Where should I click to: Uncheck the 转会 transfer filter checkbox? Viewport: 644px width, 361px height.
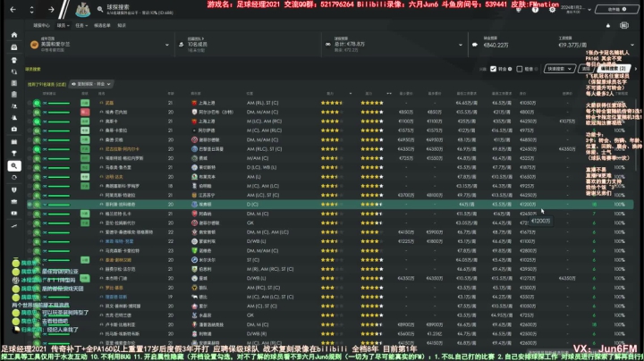pyautogui.click(x=493, y=69)
